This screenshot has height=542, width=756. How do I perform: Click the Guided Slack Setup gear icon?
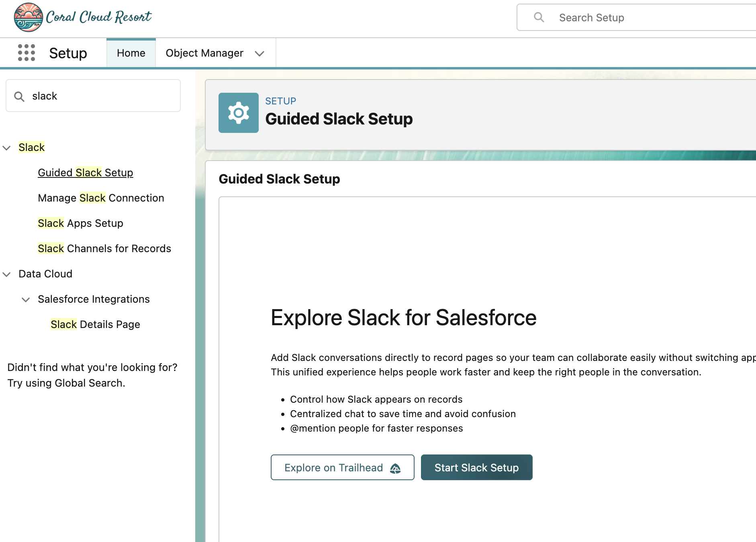(239, 113)
